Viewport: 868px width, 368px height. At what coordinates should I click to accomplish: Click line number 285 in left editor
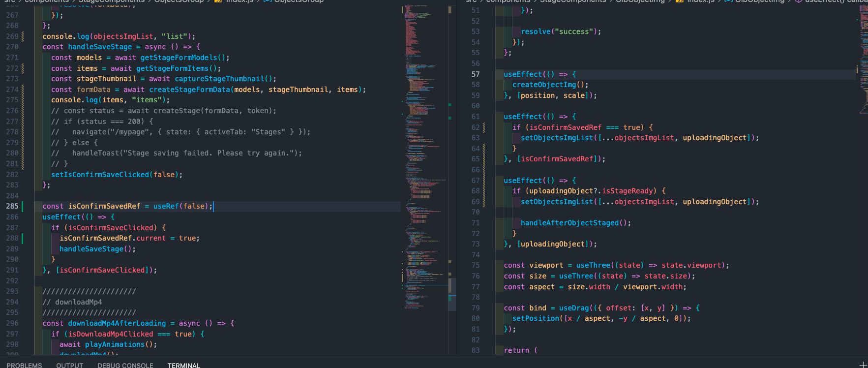tap(12, 206)
